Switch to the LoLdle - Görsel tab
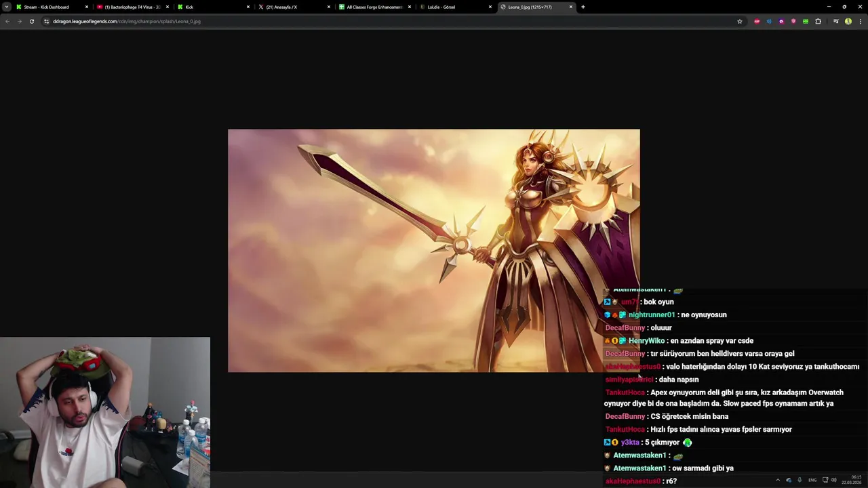The image size is (868, 488). (x=455, y=7)
